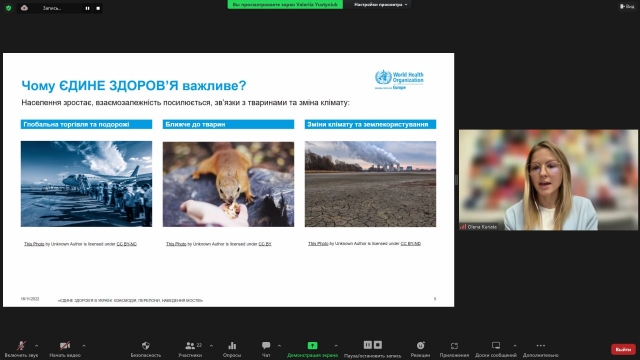Click Зміни клімату та землекористування header

370,124
